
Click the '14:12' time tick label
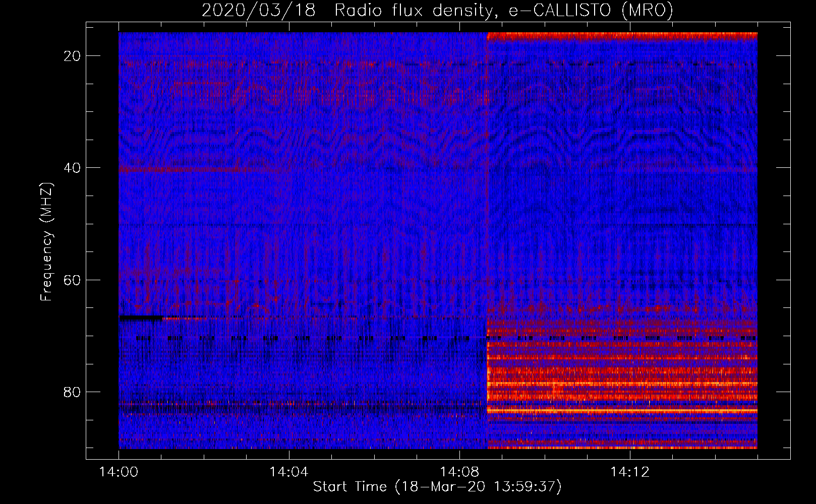tap(629, 472)
